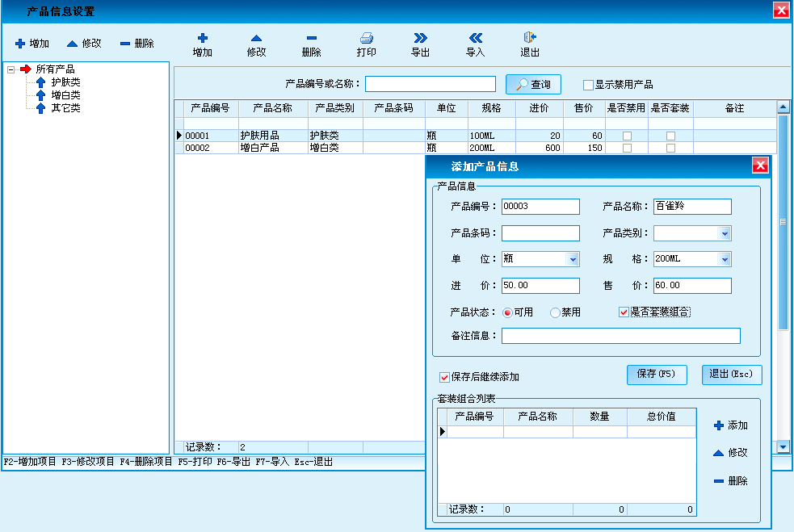794x532 pixels.
Task: Click the 导入 (Import) toolbar icon
Action: tap(475, 38)
